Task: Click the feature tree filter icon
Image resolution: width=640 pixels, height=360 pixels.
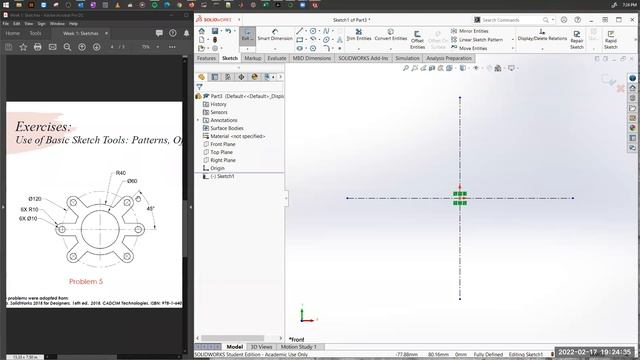Action: [x=199, y=87]
